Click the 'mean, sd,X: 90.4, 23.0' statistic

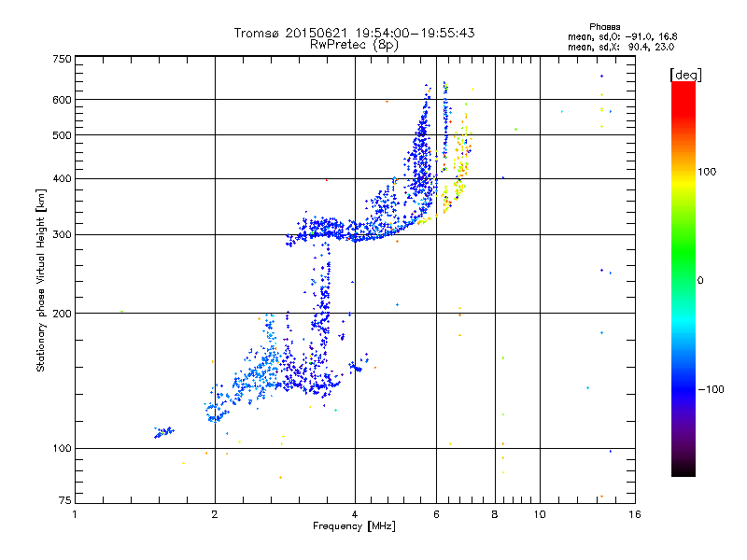[x=621, y=47]
